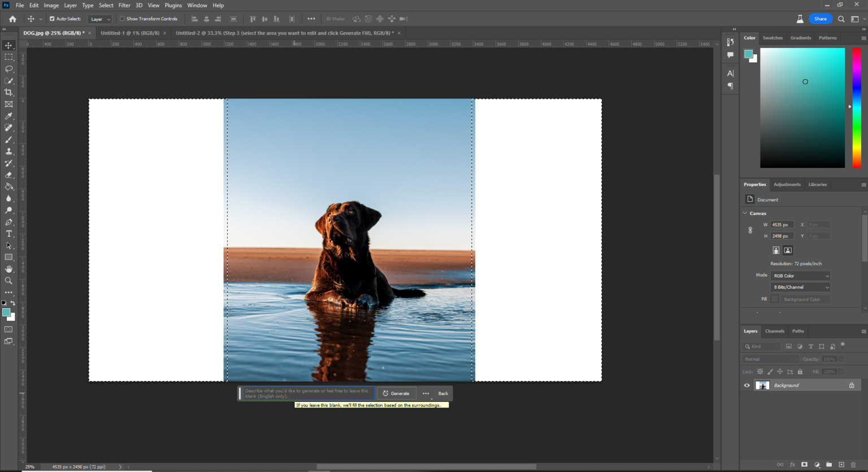The width and height of the screenshot is (868, 472).
Task: Switch to the Untitled-1 document tab
Action: (130, 33)
